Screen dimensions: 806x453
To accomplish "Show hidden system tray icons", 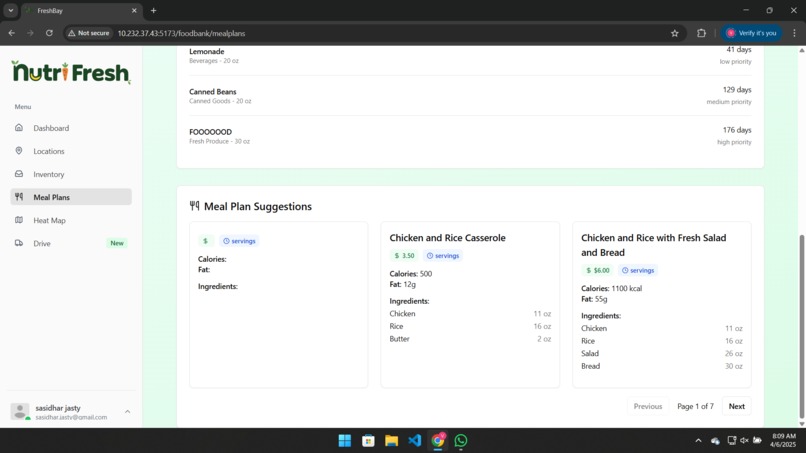I will click(698, 441).
